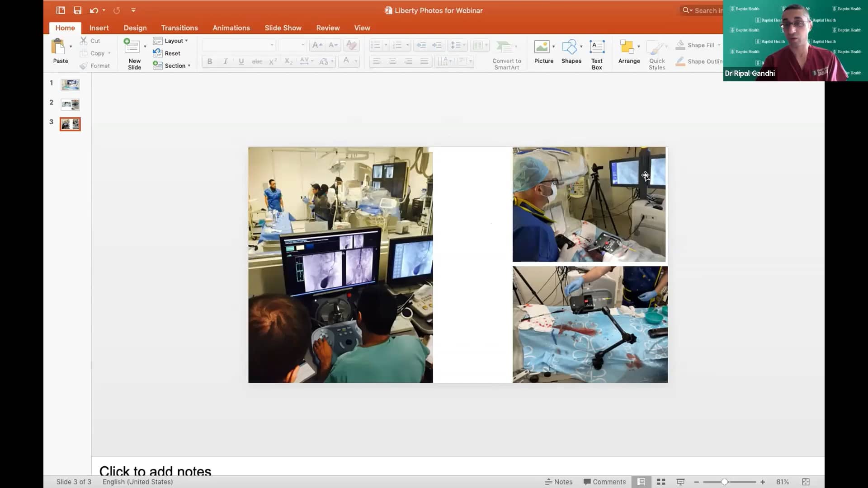Viewport: 868px width, 488px height.
Task: Click the Save icon in title bar
Action: [77, 10]
